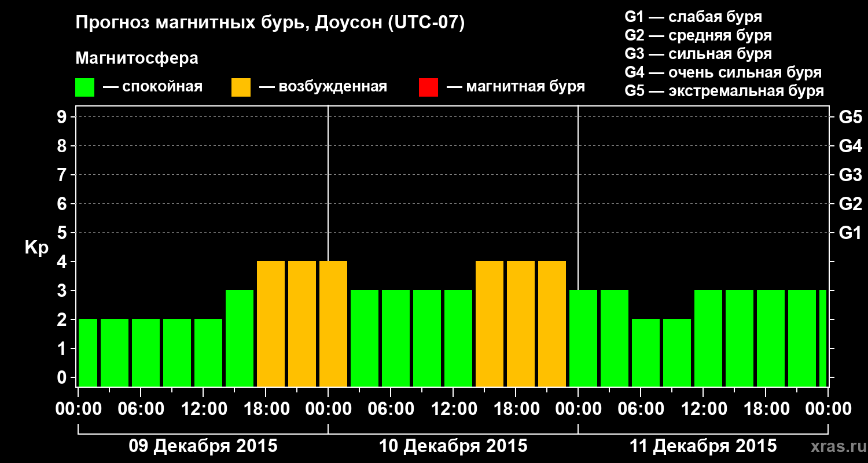Click the green Kp 2 bar above 06:00 on 11 December
This screenshot has width=868, height=463.
pyautogui.click(x=646, y=353)
